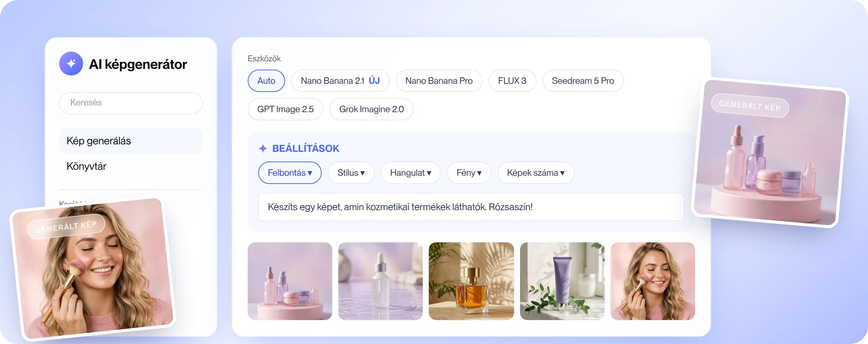The width and height of the screenshot is (868, 344).
Task: Choose the Nano Banana Pro model chip
Action: pos(439,81)
